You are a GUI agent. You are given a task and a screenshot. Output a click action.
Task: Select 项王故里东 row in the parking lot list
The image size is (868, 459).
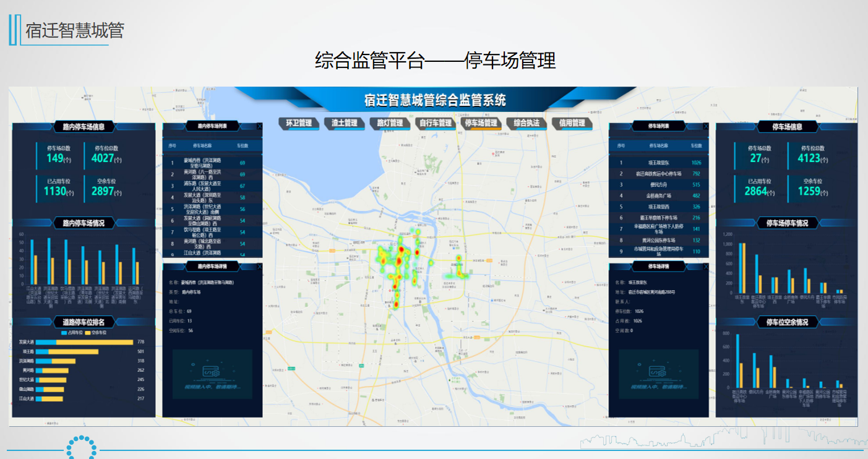(x=660, y=163)
